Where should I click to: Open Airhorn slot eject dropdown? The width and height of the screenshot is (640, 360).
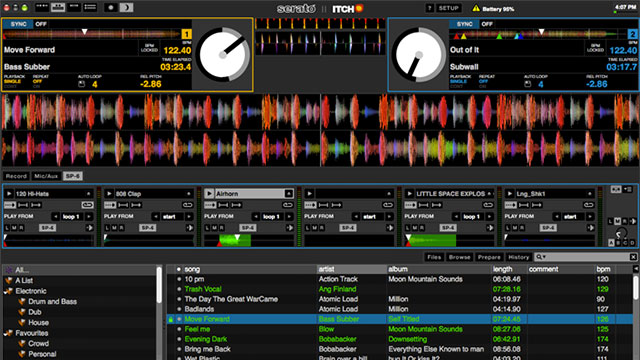[289, 193]
